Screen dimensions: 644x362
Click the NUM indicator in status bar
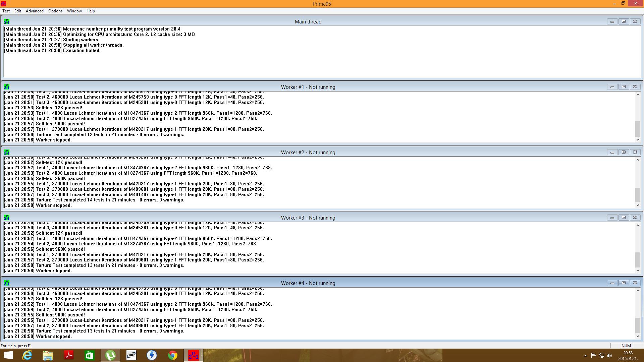pos(626,346)
